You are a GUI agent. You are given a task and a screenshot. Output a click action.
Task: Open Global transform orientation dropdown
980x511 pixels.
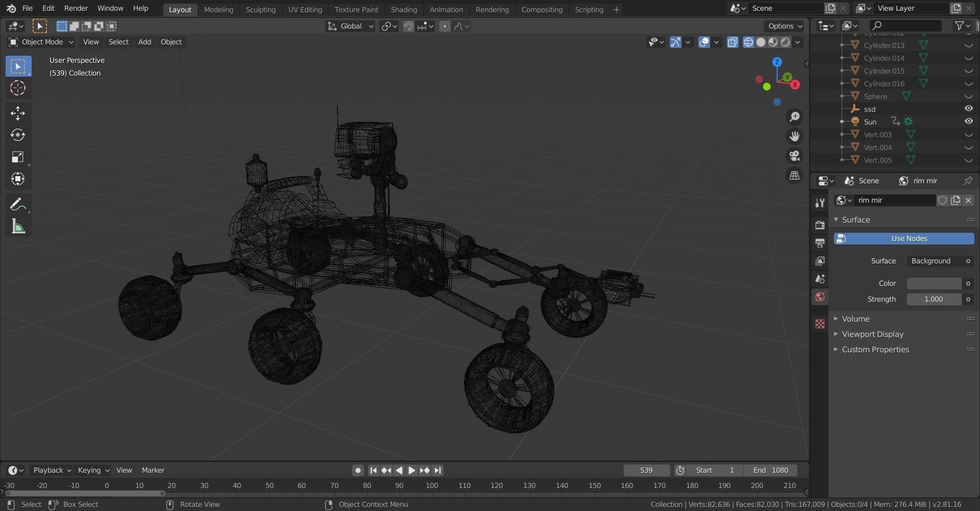pyautogui.click(x=350, y=27)
